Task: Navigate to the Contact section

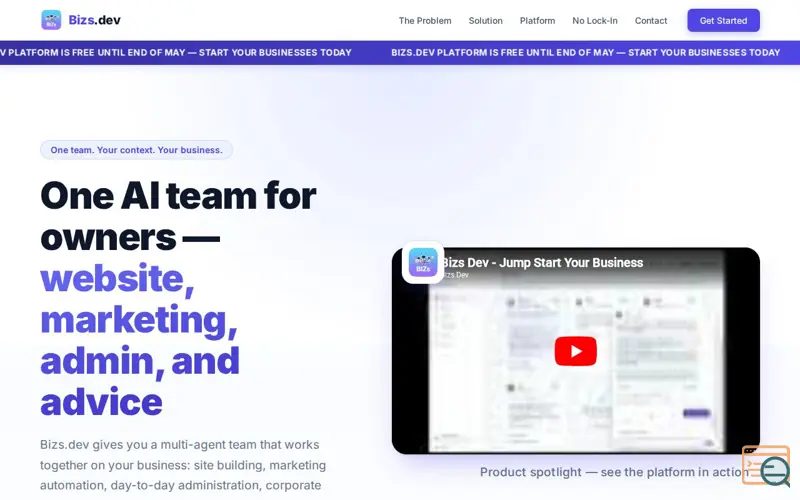Action: [x=651, y=21]
